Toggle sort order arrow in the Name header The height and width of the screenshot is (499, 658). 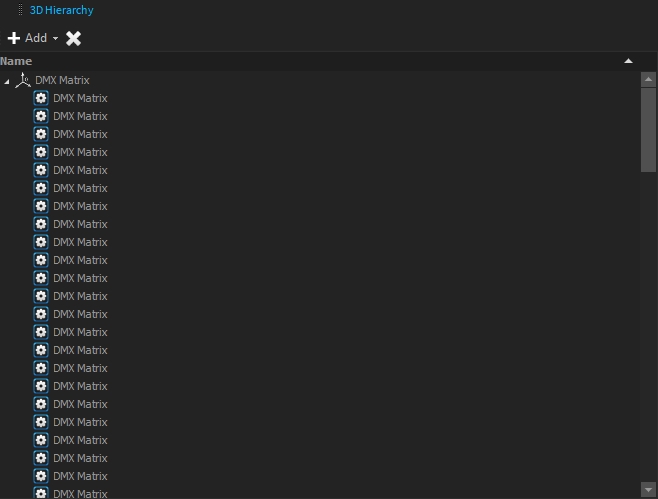pyautogui.click(x=628, y=61)
